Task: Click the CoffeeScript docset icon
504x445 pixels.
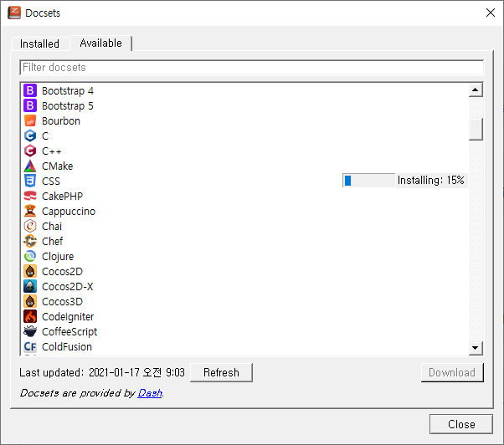Action: [30, 331]
